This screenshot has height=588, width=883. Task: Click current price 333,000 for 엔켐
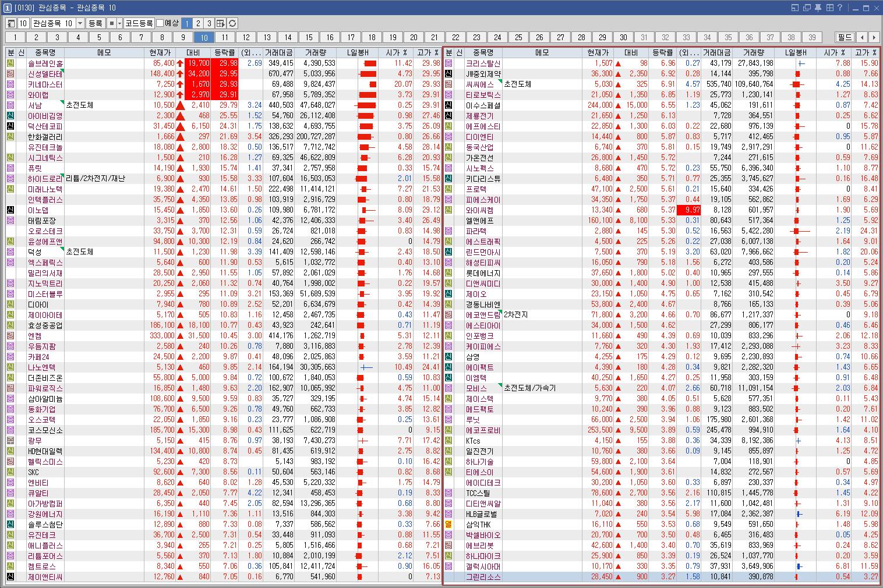coord(162,336)
